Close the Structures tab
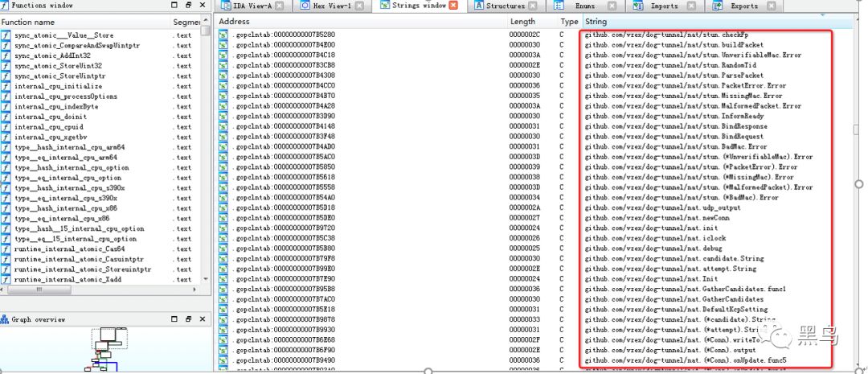The image size is (868, 374). tap(533, 6)
